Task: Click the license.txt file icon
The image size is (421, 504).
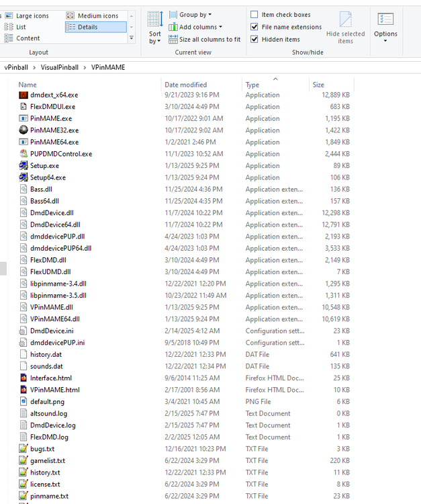Action: (x=24, y=485)
